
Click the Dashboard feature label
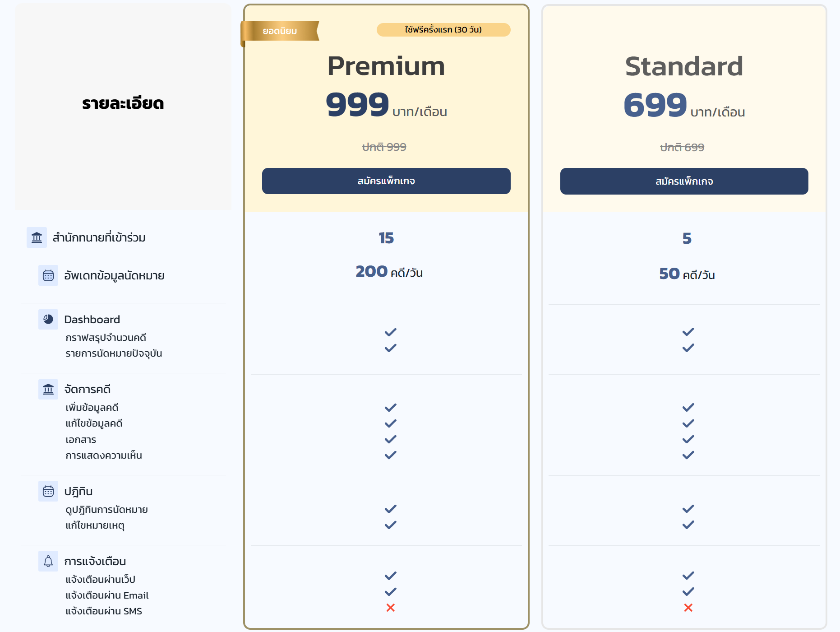[92, 320]
